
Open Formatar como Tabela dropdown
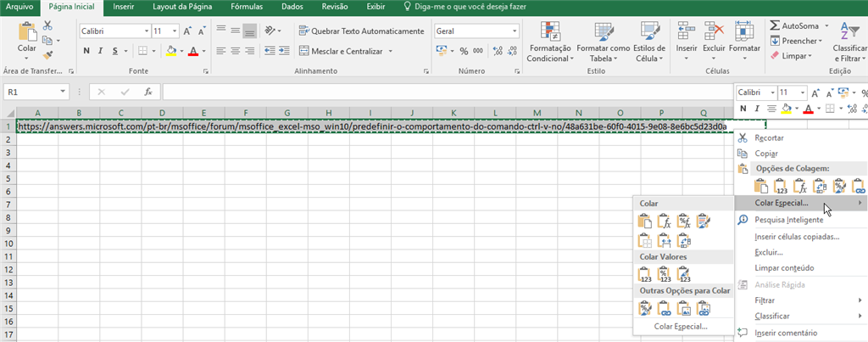click(603, 42)
